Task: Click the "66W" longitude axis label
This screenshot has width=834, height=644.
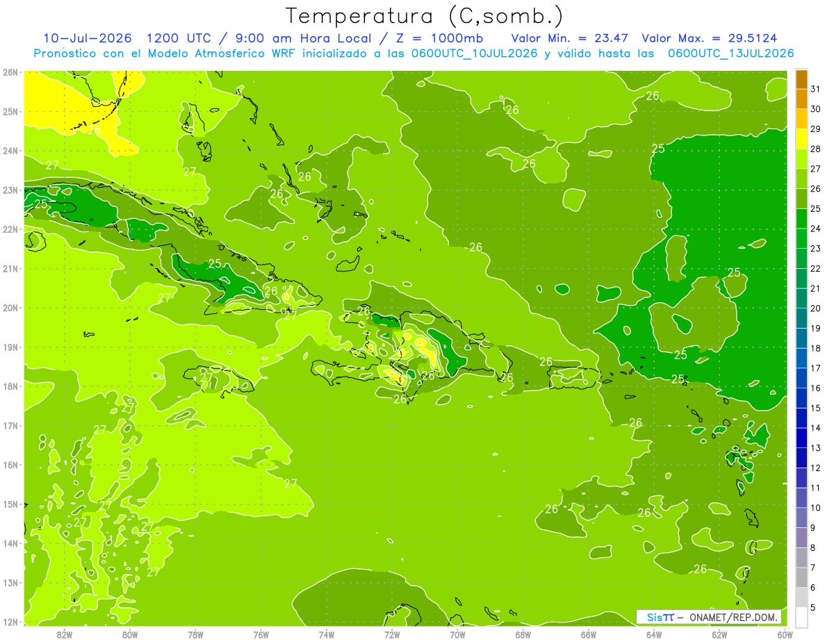Action: click(589, 634)
